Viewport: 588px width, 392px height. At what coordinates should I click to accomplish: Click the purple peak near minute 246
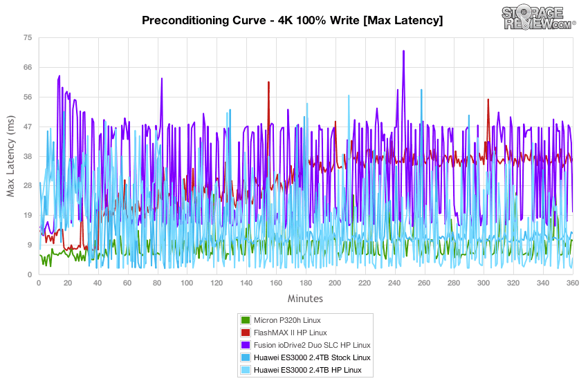(x=403, y=51)
